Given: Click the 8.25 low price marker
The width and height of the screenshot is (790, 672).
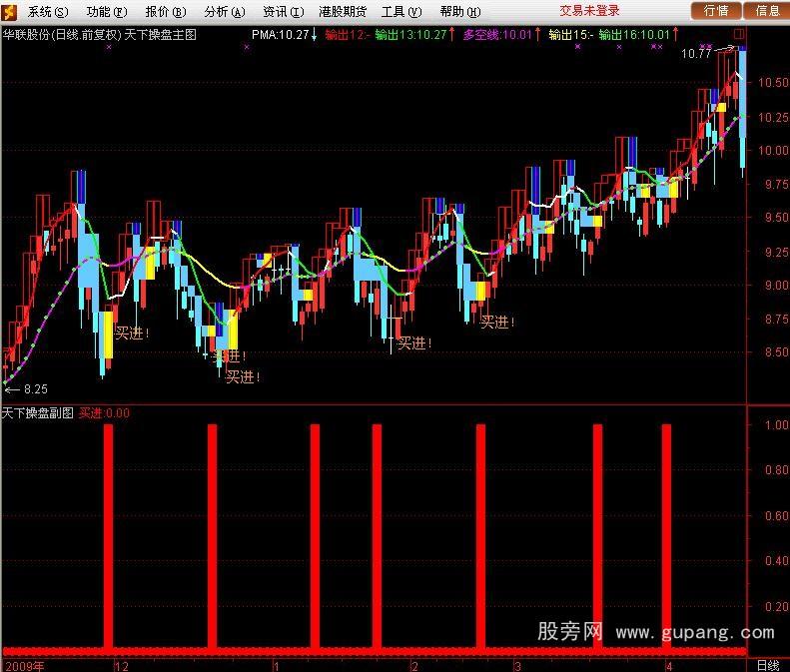Looking at the screenshot, I should coord(35,388).
